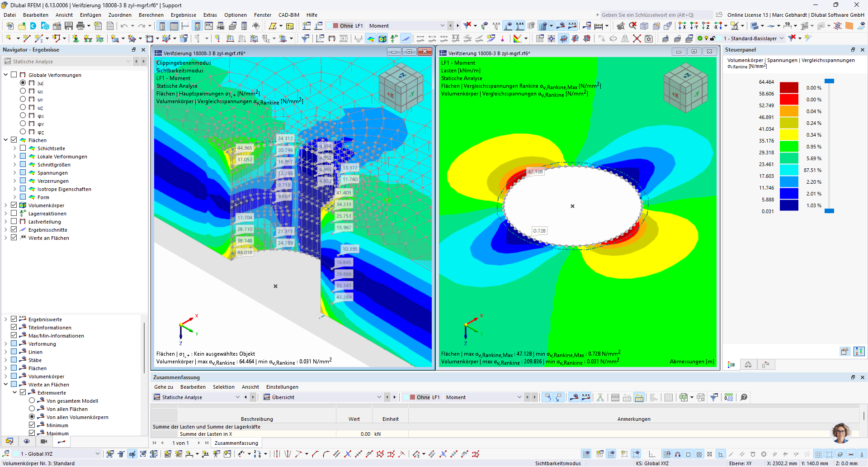Open the Hilfe menu

point(312,15)
